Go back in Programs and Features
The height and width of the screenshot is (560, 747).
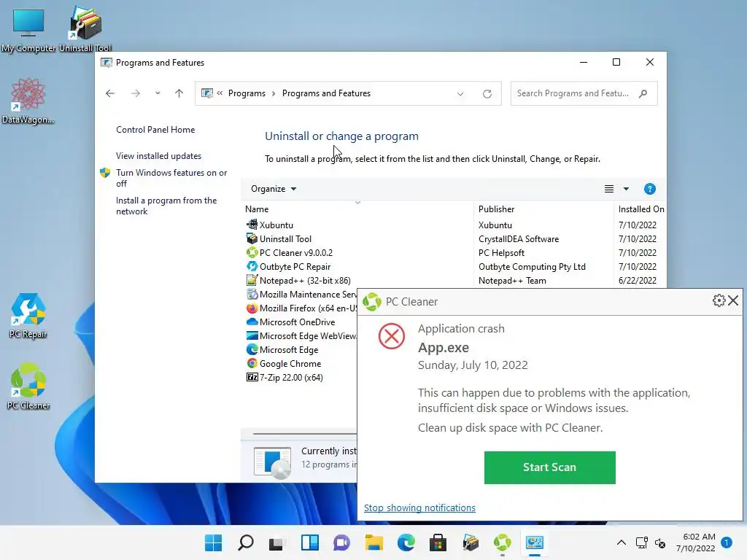[x=110, y=93]
